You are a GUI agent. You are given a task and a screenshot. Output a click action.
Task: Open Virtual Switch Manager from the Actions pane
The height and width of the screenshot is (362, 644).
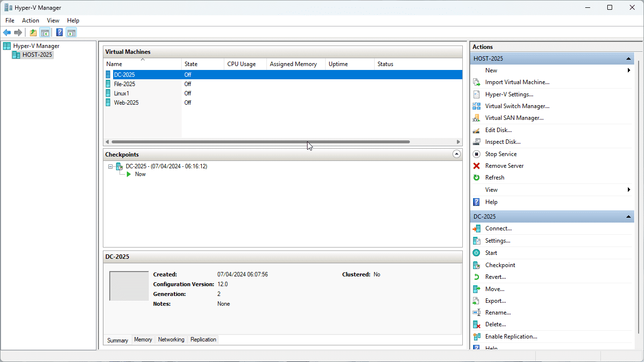click(x=516, y=106)
